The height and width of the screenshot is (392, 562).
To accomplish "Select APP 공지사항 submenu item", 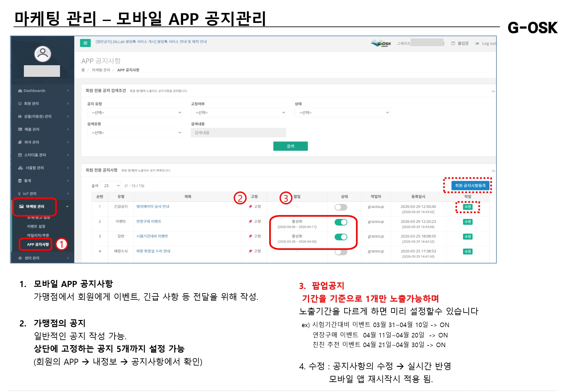I will tap(38, 245).
